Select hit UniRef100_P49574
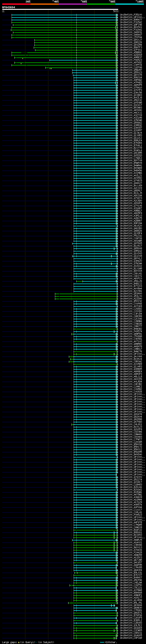 131,331
